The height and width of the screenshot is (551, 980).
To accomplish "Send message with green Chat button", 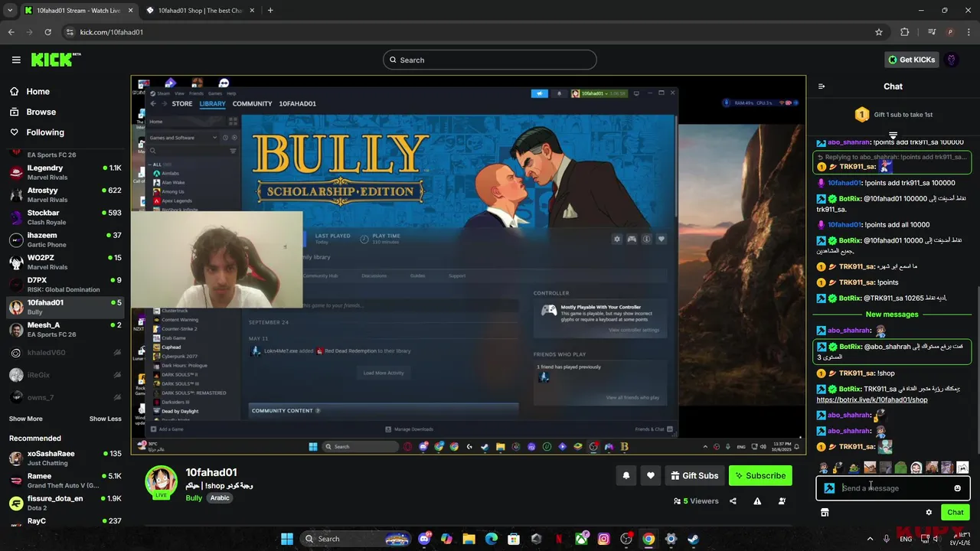I will [x=955, y=513].
